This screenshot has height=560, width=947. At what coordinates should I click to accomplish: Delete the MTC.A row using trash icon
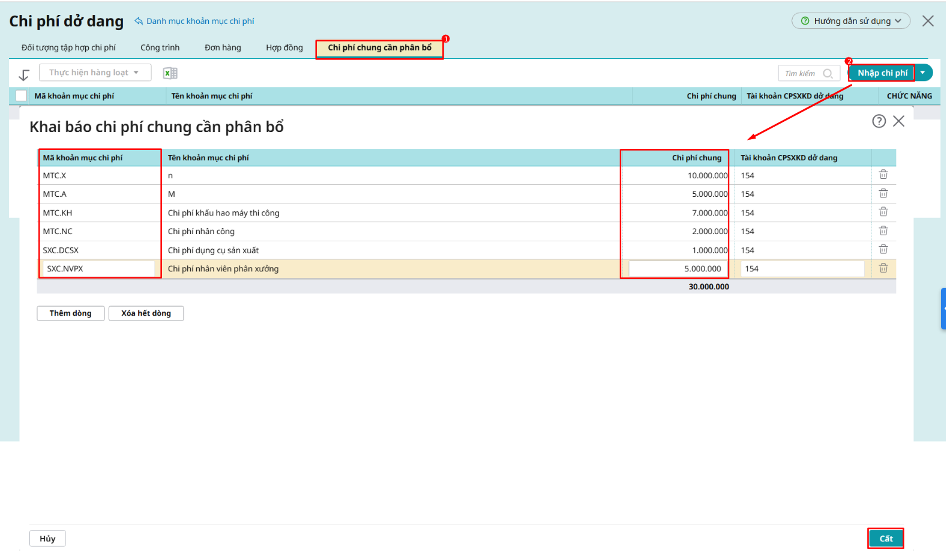pyautogui.click(x=883, y=193)
